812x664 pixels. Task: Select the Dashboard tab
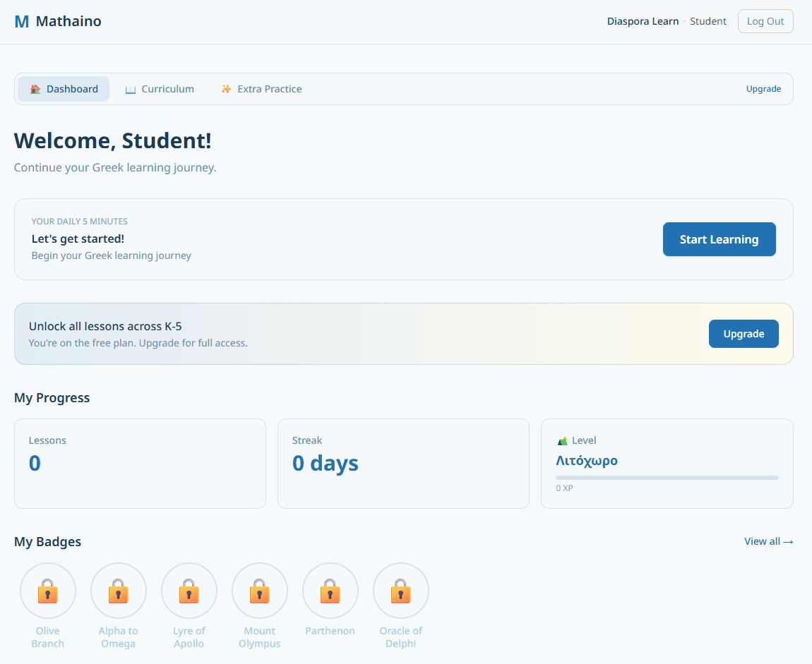[64, 88]
